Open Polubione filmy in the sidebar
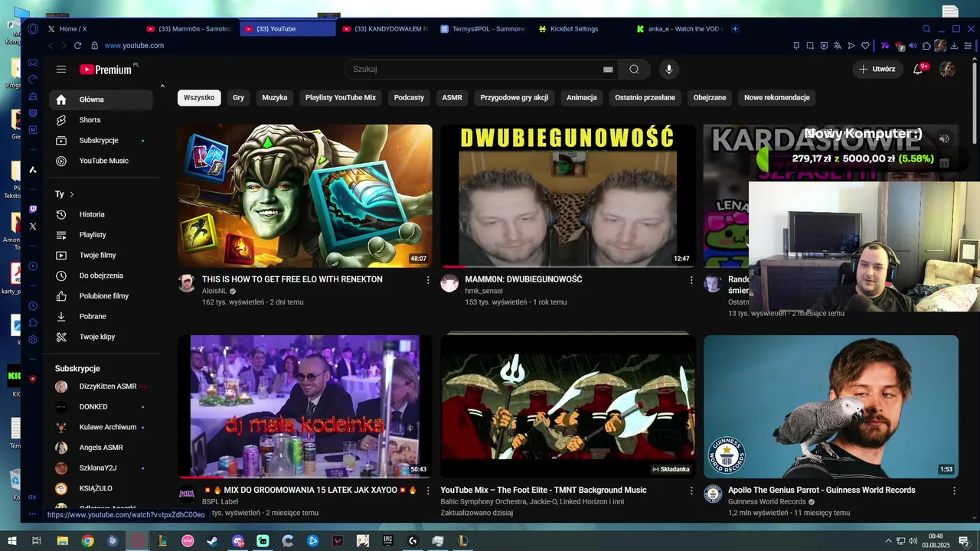The image size is (980, 551). (101, 296)
